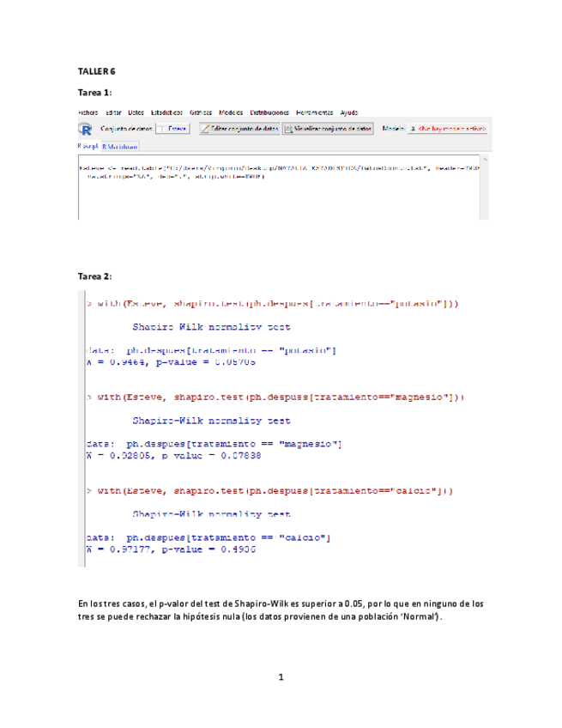Open the Datos menu
The width and height of the screenshot is (562, 728).
(136, 112)
